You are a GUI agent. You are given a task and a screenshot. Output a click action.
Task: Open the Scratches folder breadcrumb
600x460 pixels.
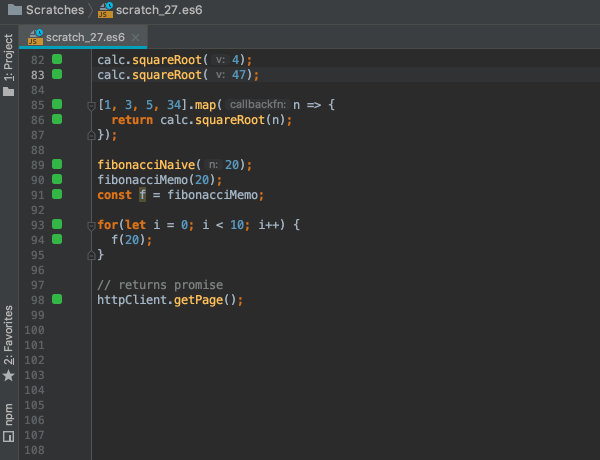[x=46, y=10]
